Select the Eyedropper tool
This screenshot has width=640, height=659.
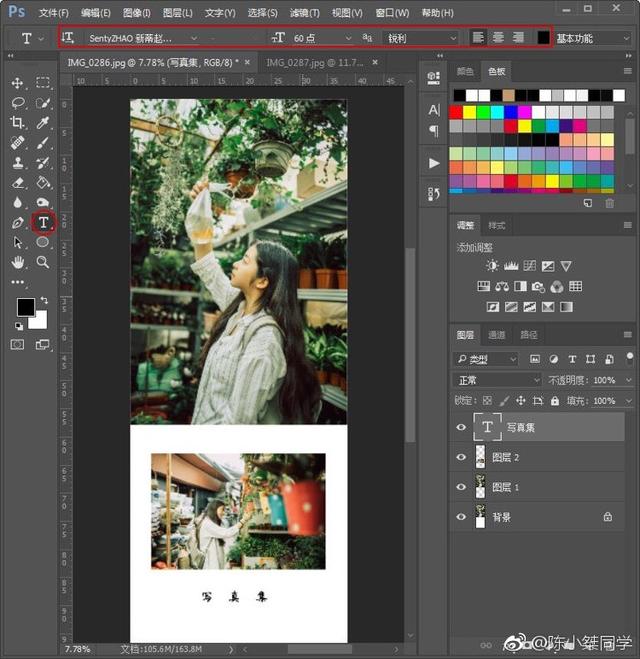click(43, 122)
